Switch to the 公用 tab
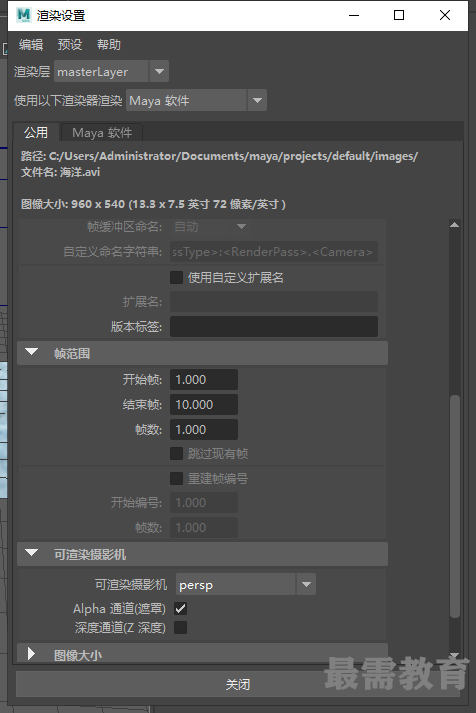Viewport: 476px width, 713px height. coord(36,132)
